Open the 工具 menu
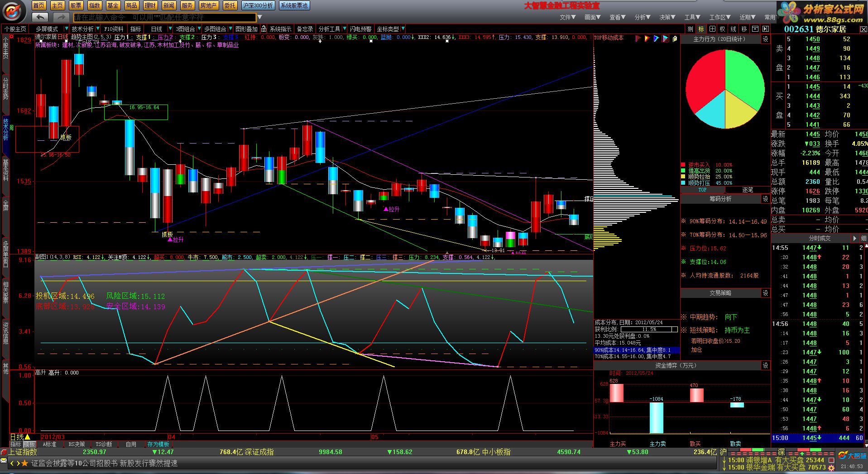This screenshot has width=868, height=474. pos(692,17)
